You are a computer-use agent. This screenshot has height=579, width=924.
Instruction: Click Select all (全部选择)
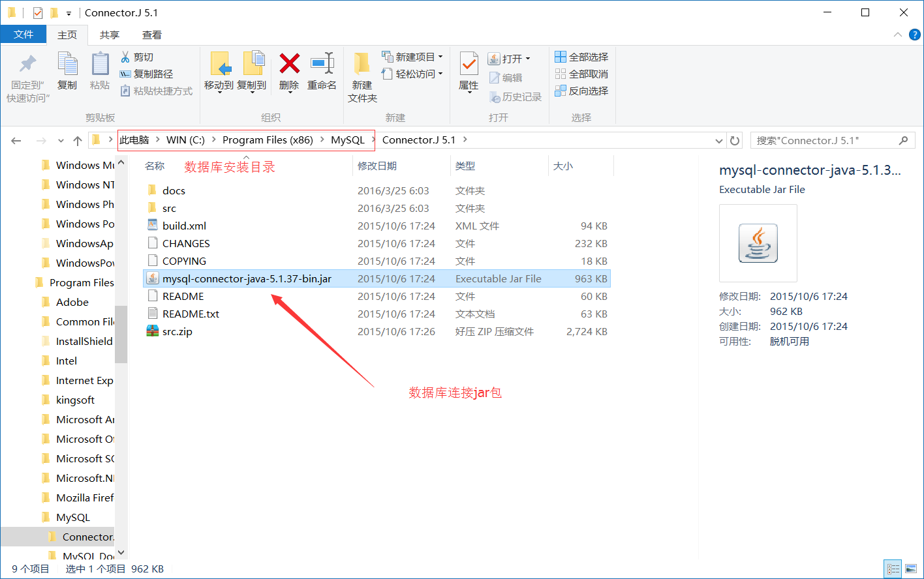click(581, 57)
